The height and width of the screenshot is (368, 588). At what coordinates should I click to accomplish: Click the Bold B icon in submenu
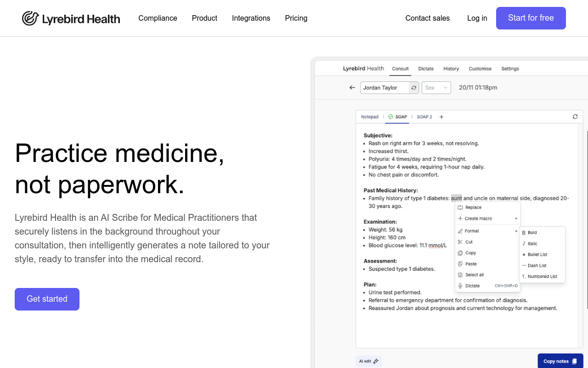(x=524, y=233)
